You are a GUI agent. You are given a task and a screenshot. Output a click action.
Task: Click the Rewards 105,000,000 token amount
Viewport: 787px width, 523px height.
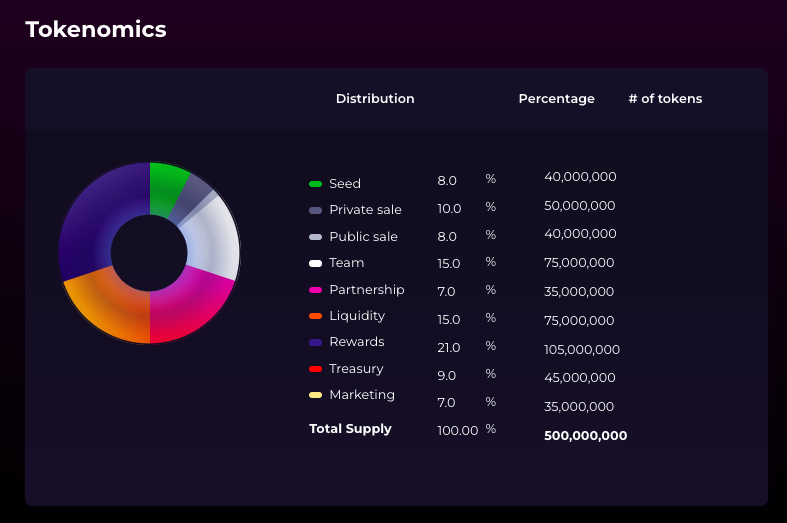tap(582, 350)
